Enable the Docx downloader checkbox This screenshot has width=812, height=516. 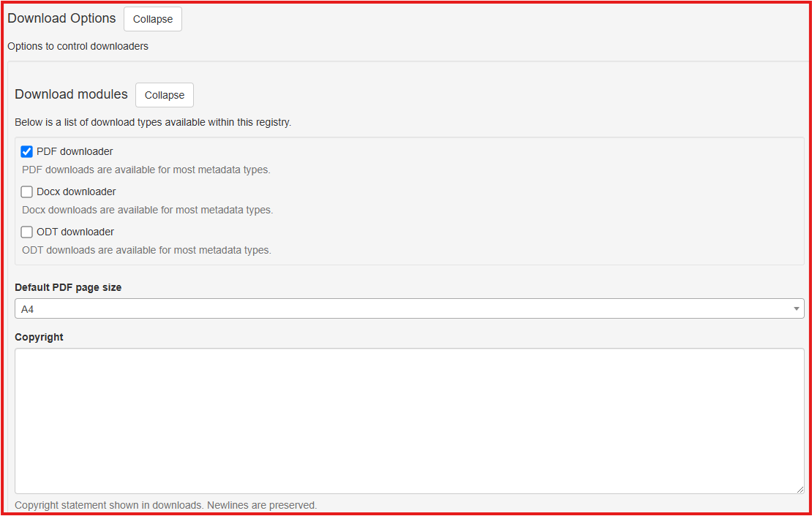[27, 192]
